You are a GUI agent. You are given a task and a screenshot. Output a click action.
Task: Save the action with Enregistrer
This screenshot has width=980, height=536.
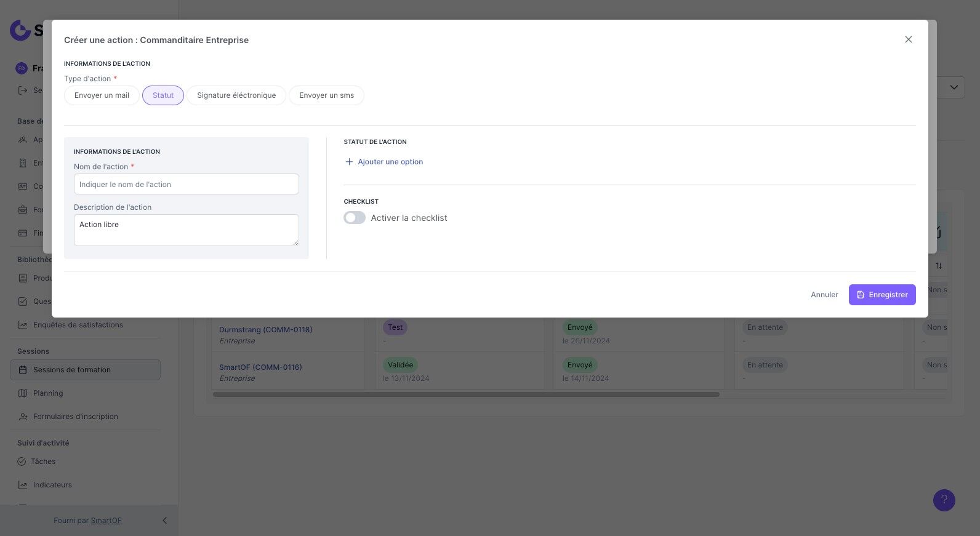pyautogui.click(x=882, y=295)
